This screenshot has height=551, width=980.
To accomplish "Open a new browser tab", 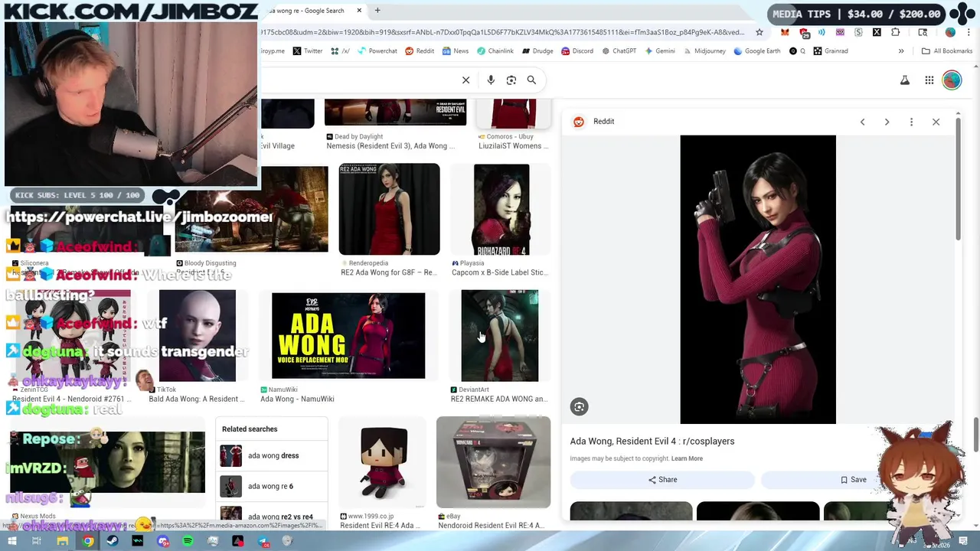I will tap(377, 11).
